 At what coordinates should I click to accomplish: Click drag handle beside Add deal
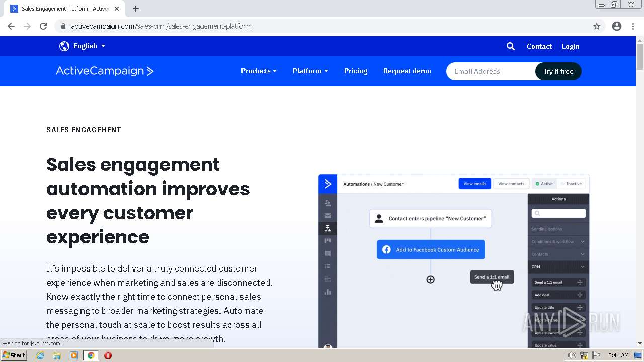pos(580,295)
